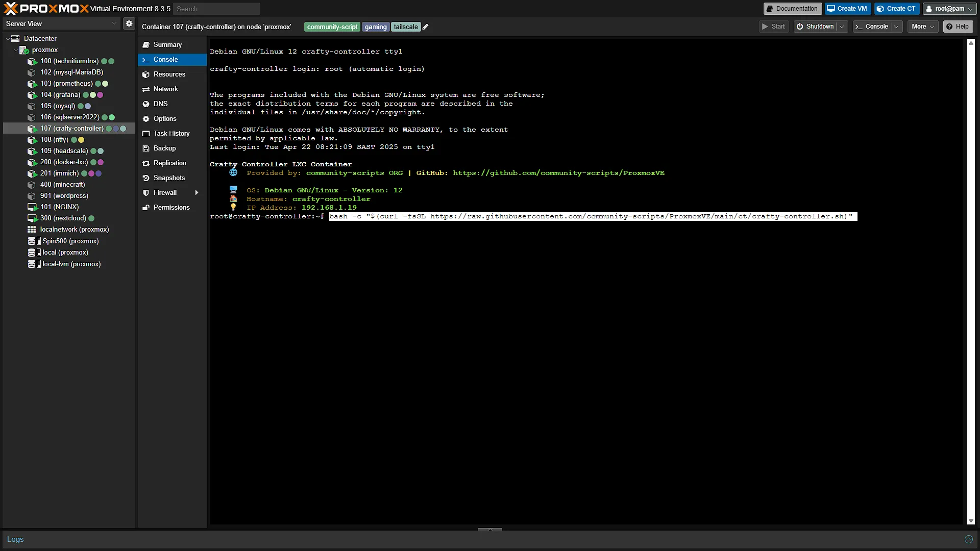Select container 100 (technitiumdns)
The height and width of the screenshot is (551, 980).
pyautogui.click(x=69, y=61)
